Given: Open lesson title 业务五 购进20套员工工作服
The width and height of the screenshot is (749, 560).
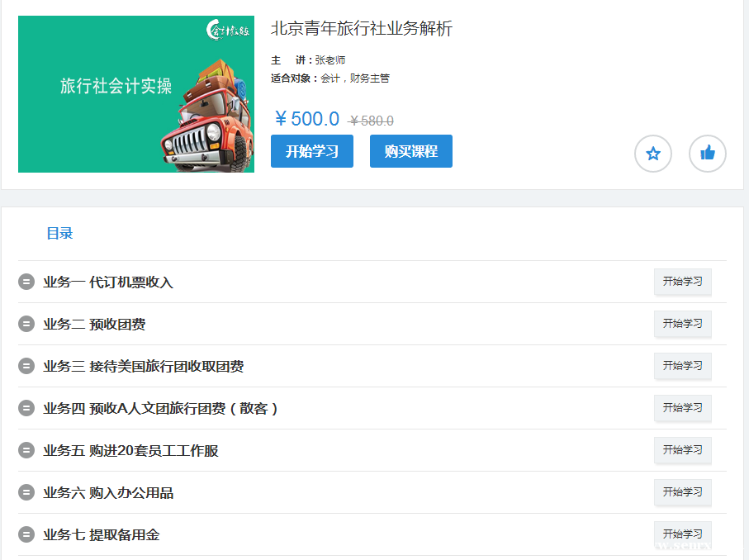Looking at the screenshot, I should (130, 451).
